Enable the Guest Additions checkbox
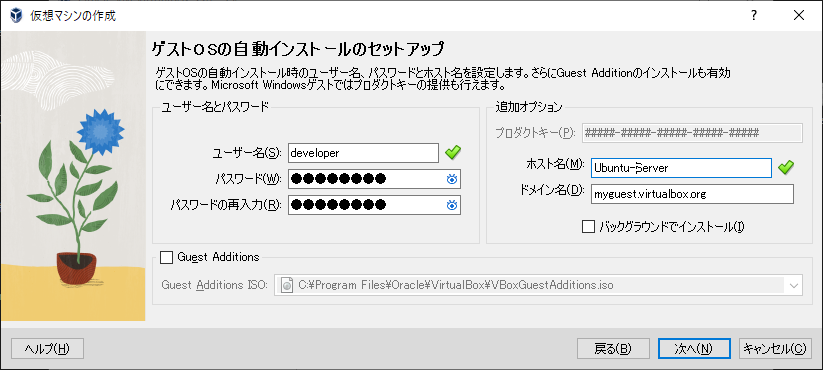Image resolution: width=823 pixels, height=370 pixels. tap(166, 257)
